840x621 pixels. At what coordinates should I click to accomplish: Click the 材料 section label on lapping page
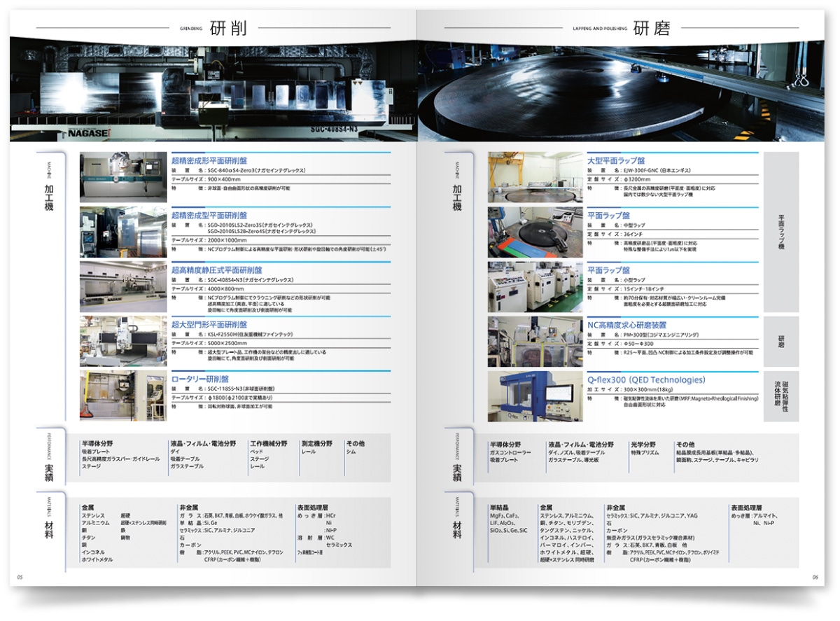click(x=456, y=529)
